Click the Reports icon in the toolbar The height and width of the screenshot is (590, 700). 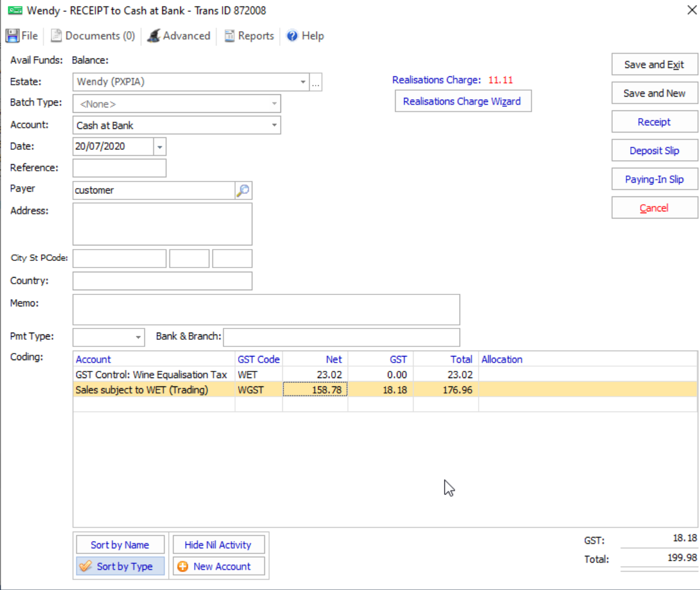coord(229,36)
